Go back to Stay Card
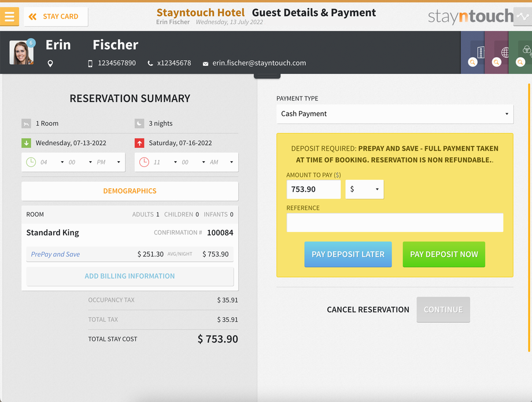The width and height of the screenshot is (532, 402). 56,17
